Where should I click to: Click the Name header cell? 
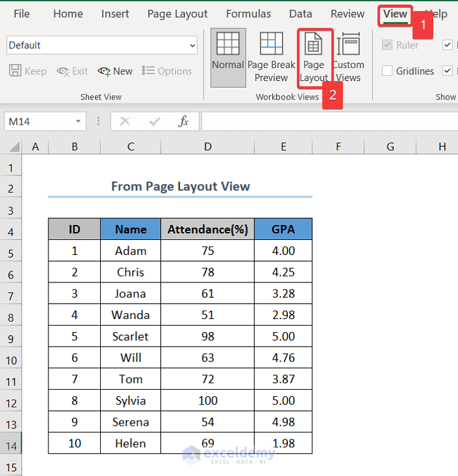point(131,229)
